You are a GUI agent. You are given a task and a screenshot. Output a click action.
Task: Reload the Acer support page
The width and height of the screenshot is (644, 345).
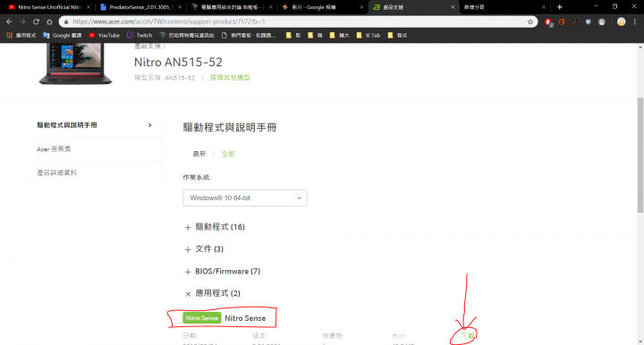(x=36, y=21)
